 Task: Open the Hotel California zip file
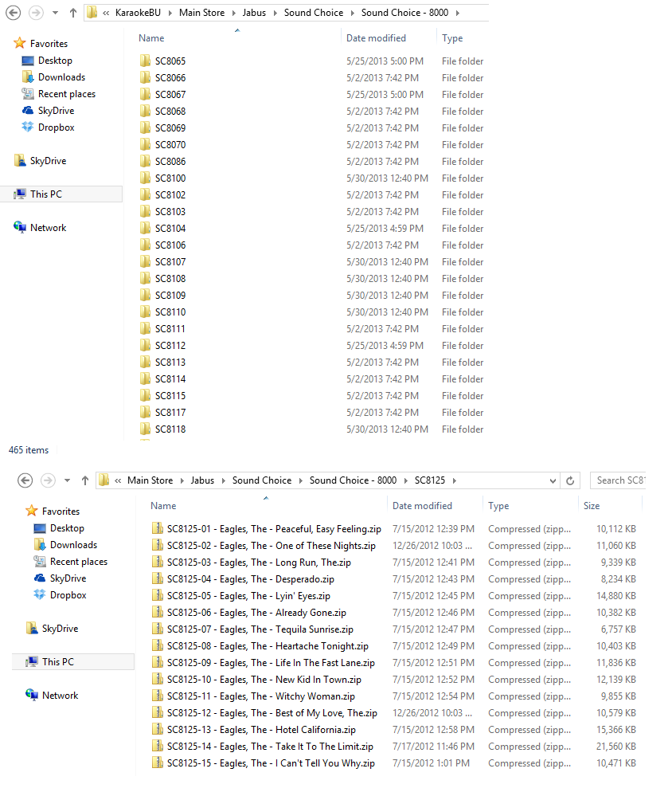point(260,730)
